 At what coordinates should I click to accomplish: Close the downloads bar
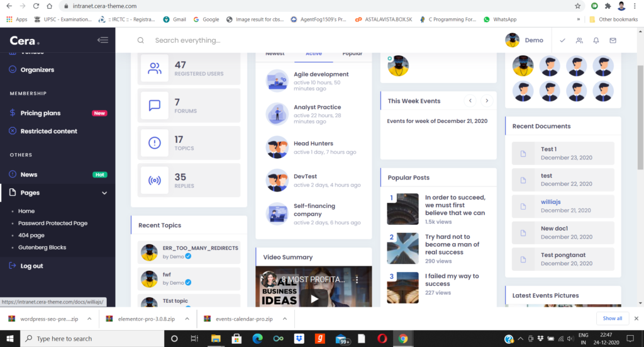[636, 318]
